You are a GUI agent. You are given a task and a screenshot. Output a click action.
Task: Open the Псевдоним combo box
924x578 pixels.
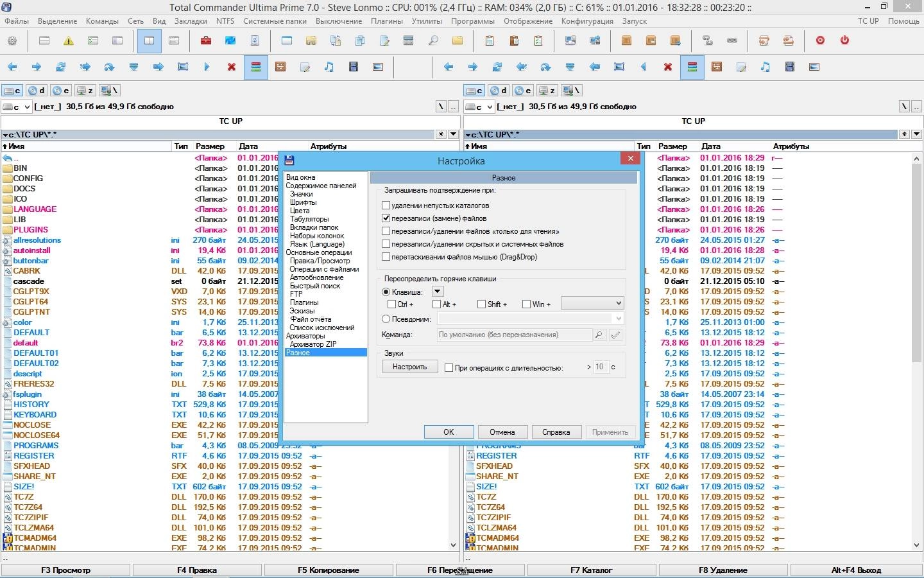tap(530, 319)
